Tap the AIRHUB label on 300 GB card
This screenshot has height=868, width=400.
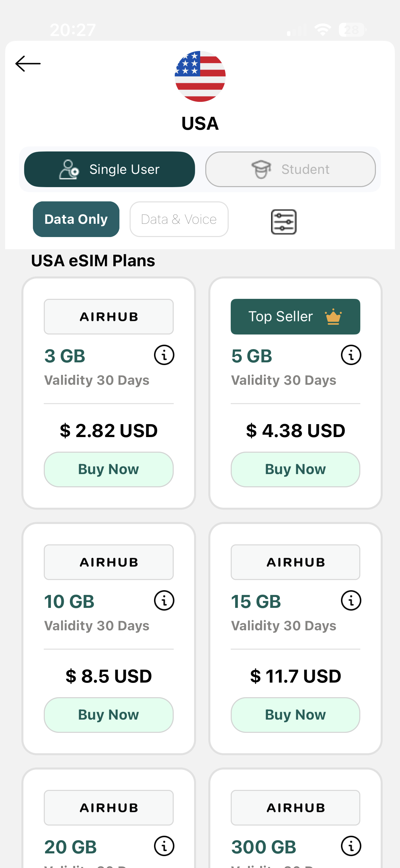(295, 808)
